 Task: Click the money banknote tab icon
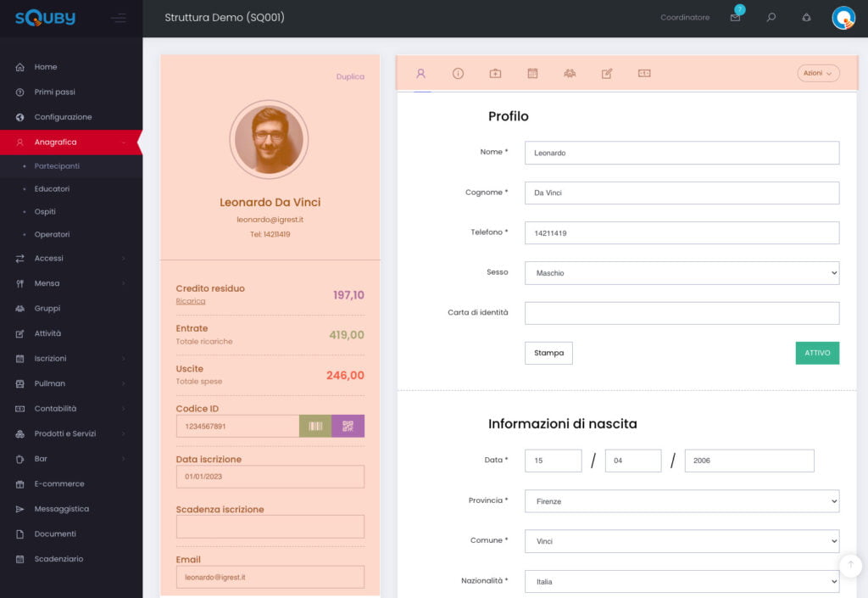[644, 74]
